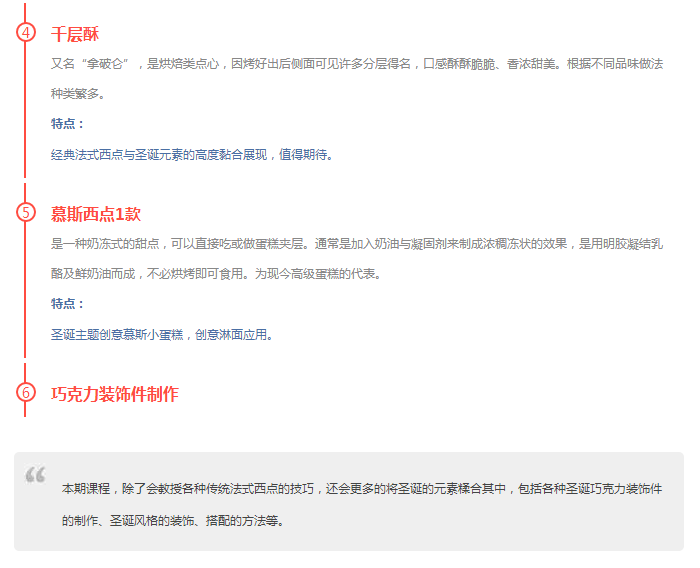This screenshot has width=700, height=568.
Task: Select the heading 慕斯西点1款
Action: pos(96,214)
